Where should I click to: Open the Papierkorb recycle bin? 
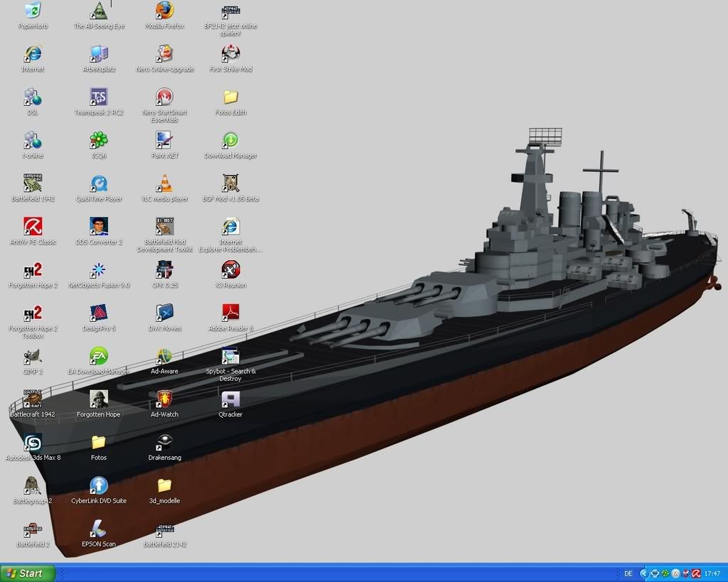pyautogui.click(x=32, y=13)
